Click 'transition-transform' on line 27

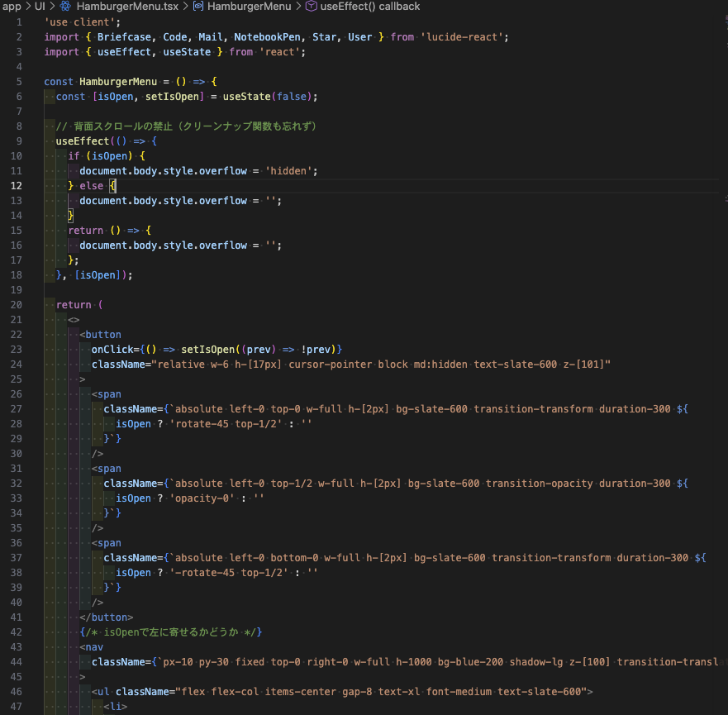533,408
